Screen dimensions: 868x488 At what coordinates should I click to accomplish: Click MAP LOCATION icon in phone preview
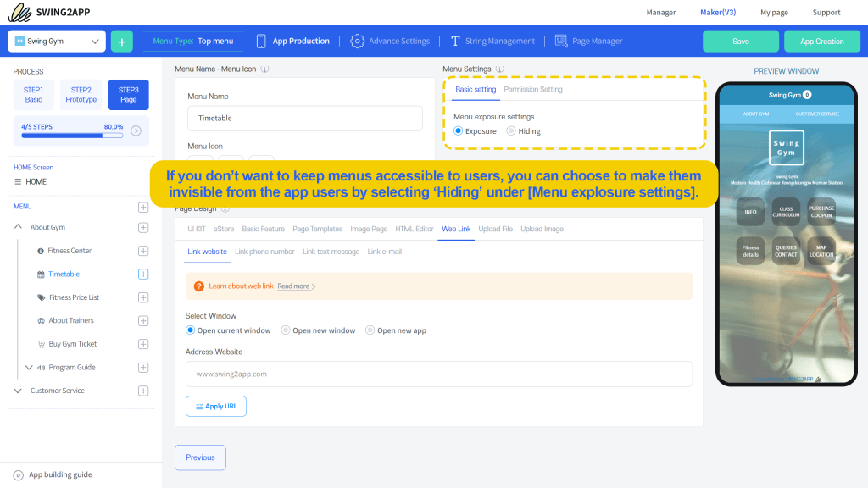click(x=821, y=251)
